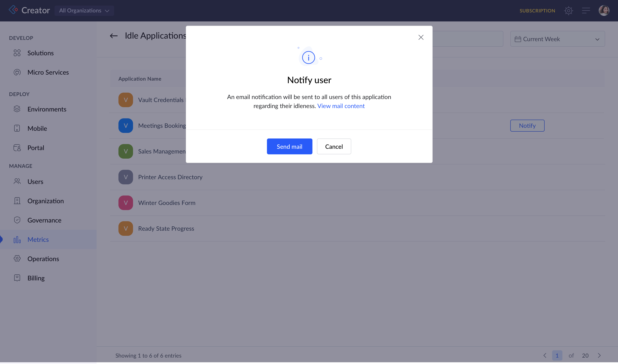Open the Current Week date range dropdown
Image resolution: width=618 pixels, height=364 pixels.
point(557,39)
